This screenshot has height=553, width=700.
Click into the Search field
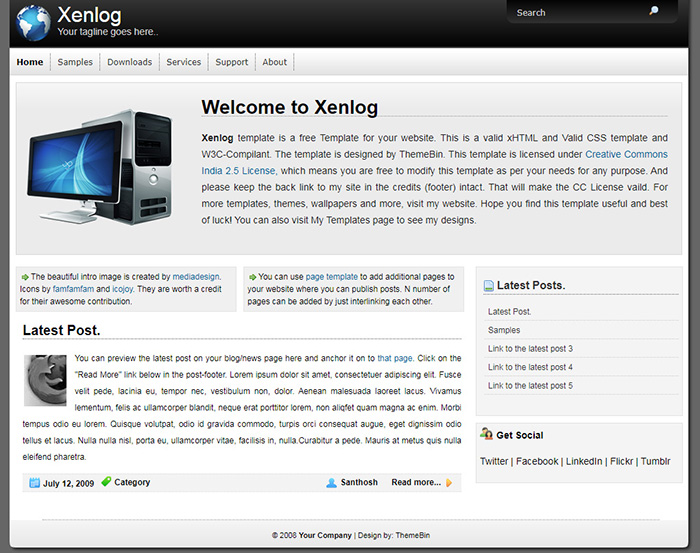pos(580,12)
